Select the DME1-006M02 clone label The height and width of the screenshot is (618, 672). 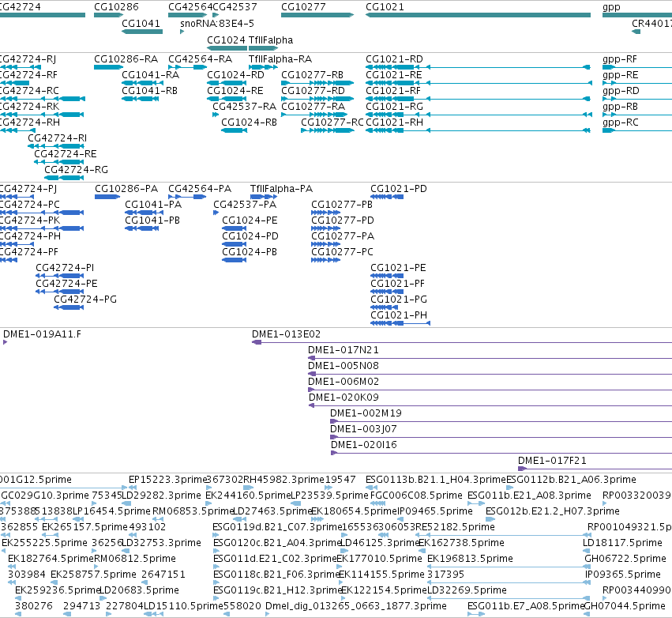pos(344,382)
